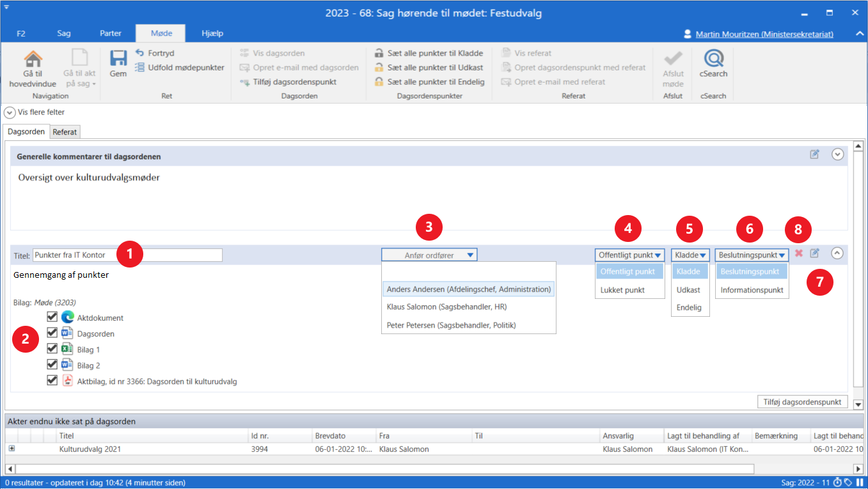
Task: Edit general comments with pencil icon
Action: pos(814,154)
